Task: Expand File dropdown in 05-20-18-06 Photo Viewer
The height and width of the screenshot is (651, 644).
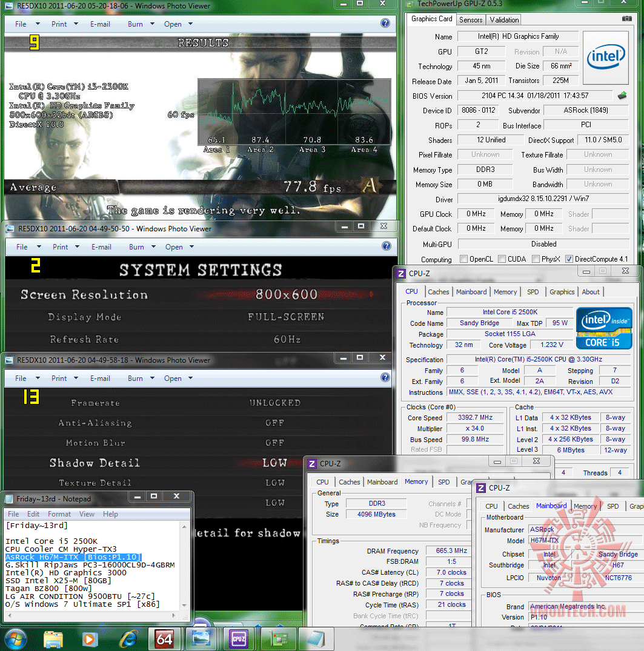Action: tap(38, 24)
